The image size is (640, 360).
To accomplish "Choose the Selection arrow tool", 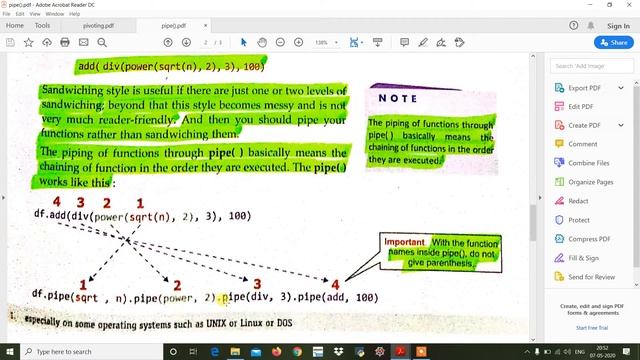I will click(x=244, y=42).
